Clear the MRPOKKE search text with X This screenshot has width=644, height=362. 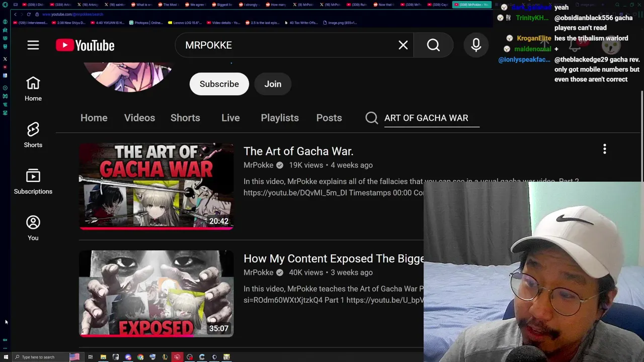[403, 45]
